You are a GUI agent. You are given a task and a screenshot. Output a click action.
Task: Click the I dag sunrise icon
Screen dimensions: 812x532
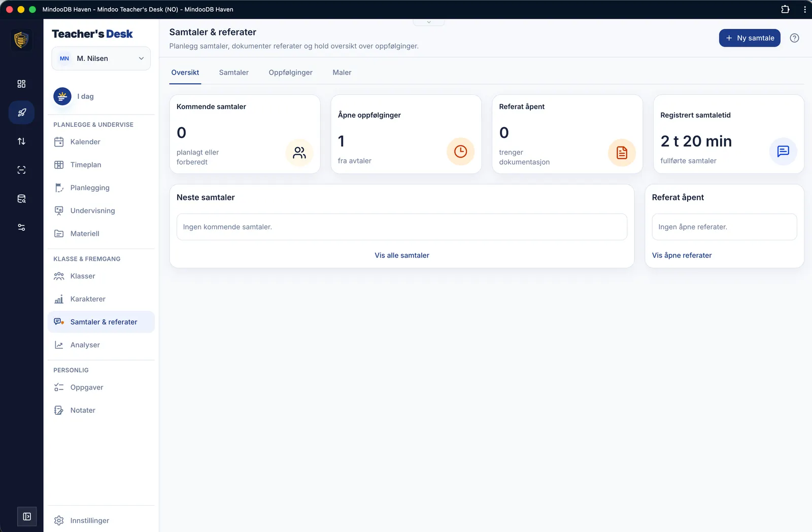(62, 96)
